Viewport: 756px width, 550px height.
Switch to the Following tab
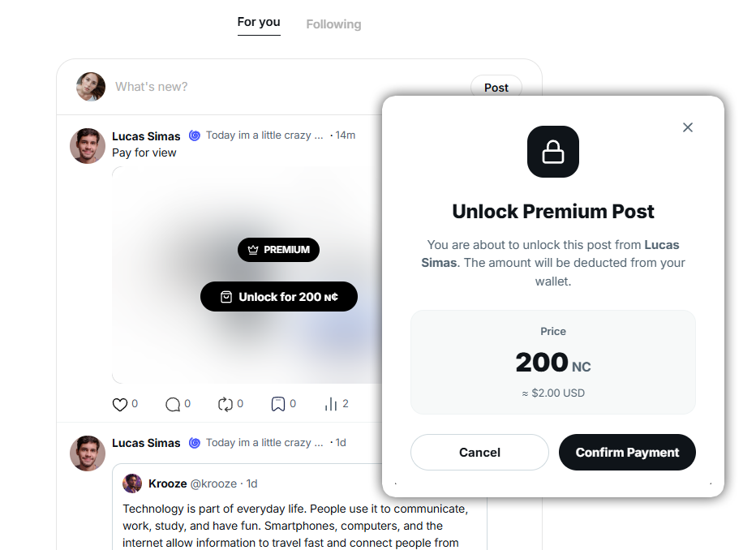333,24
